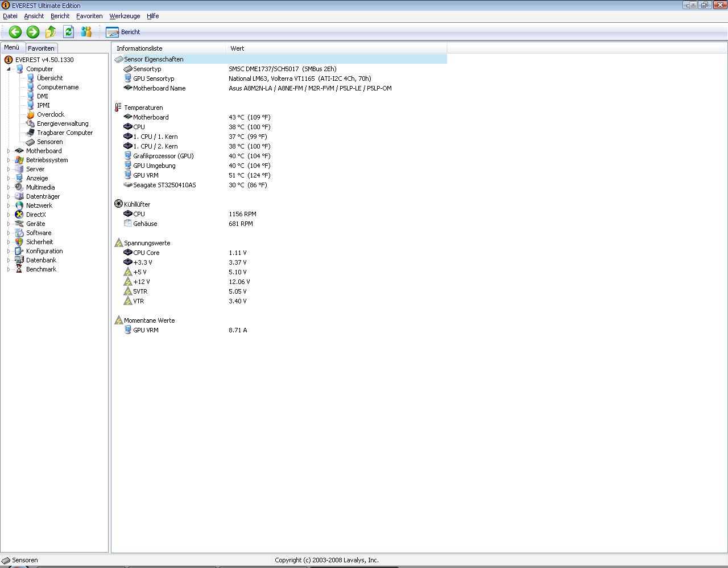Select Sensoren in the tree
This screenshot has height=568, width=728.
click(50, 142)
